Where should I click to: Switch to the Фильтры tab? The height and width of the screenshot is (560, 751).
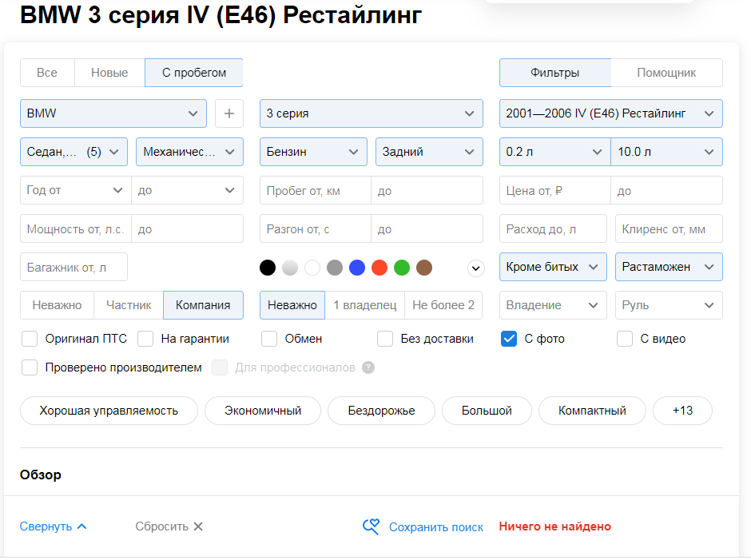coord(555,73)
